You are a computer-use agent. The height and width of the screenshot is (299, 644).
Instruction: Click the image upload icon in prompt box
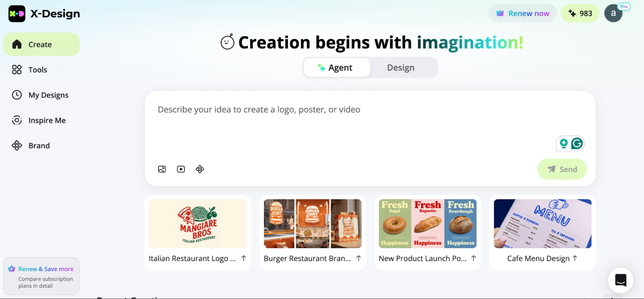click(x=162, y=169)
